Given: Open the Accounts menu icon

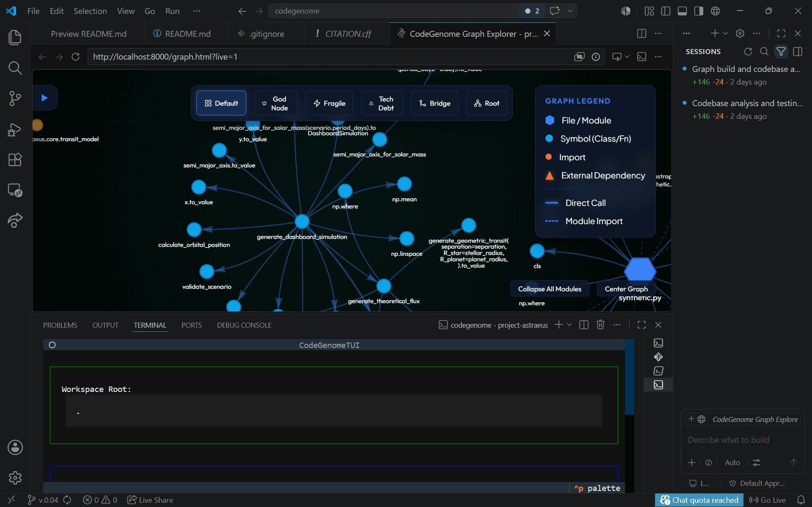Looking at the screenshot, I should click(15, 447).
